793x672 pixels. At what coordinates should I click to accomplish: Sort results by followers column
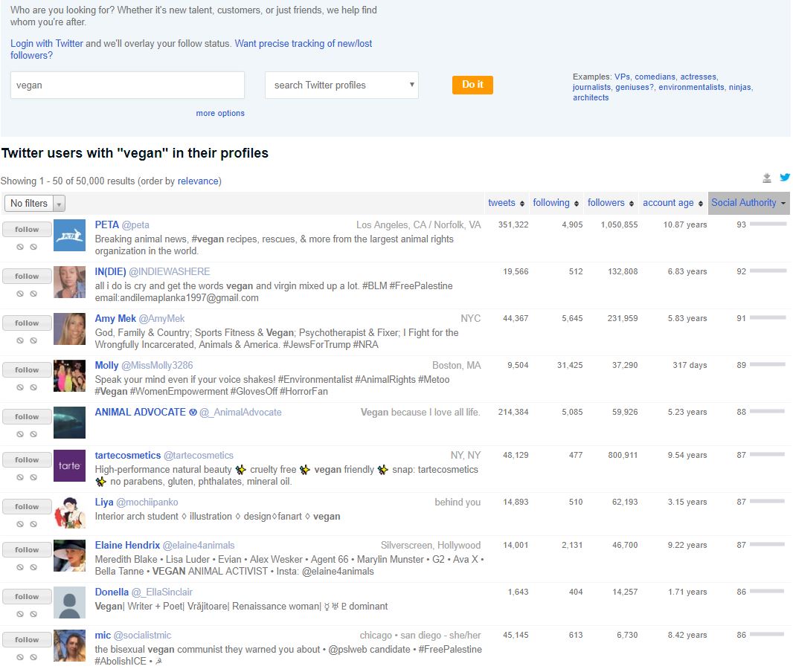point(606,203)
